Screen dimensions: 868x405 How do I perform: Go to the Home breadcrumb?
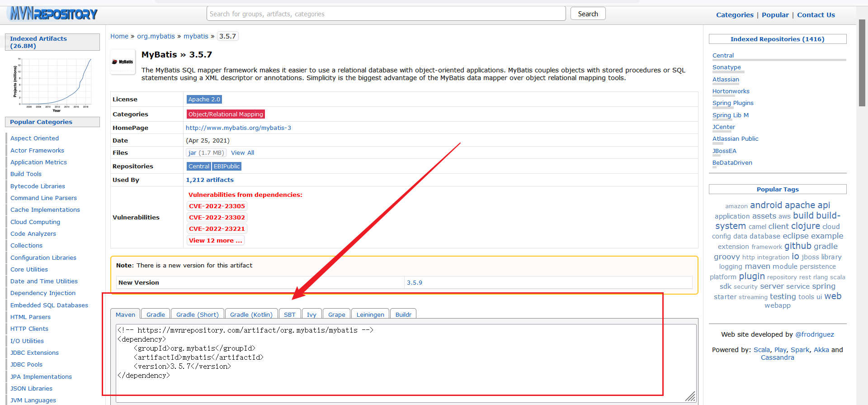click(x=119, y=36)
